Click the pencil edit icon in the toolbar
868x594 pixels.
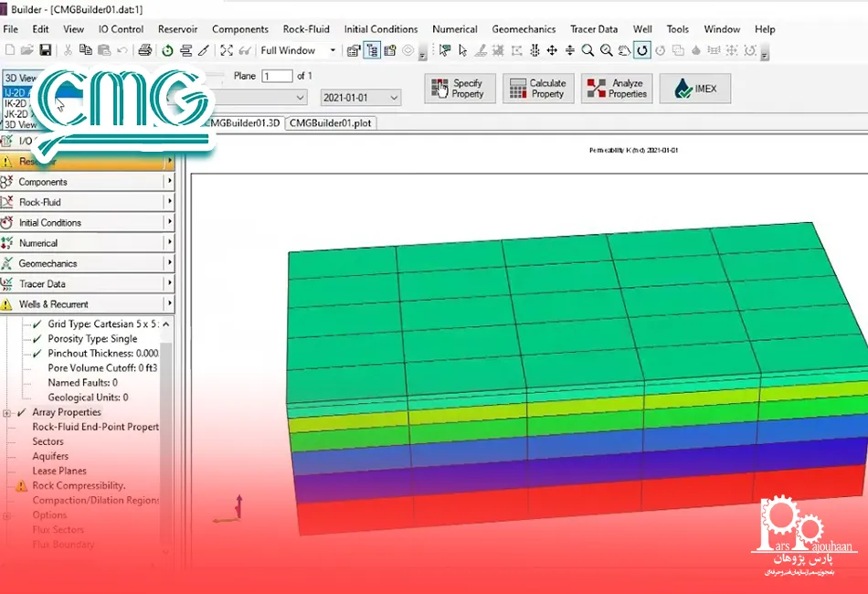point(204,50)
